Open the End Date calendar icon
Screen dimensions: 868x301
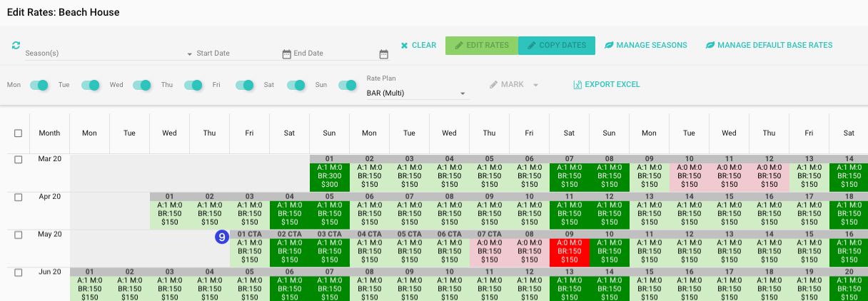click(x=383, y=53)
